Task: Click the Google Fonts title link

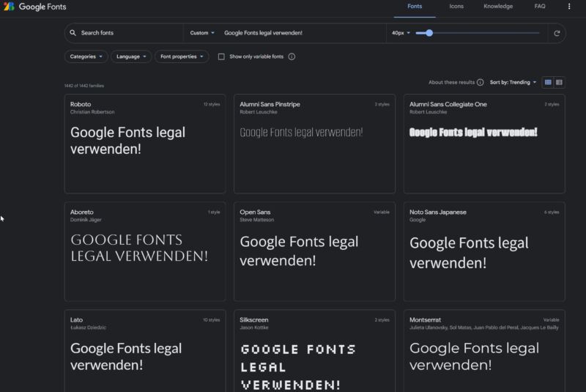Action: (x=42, y=7)
